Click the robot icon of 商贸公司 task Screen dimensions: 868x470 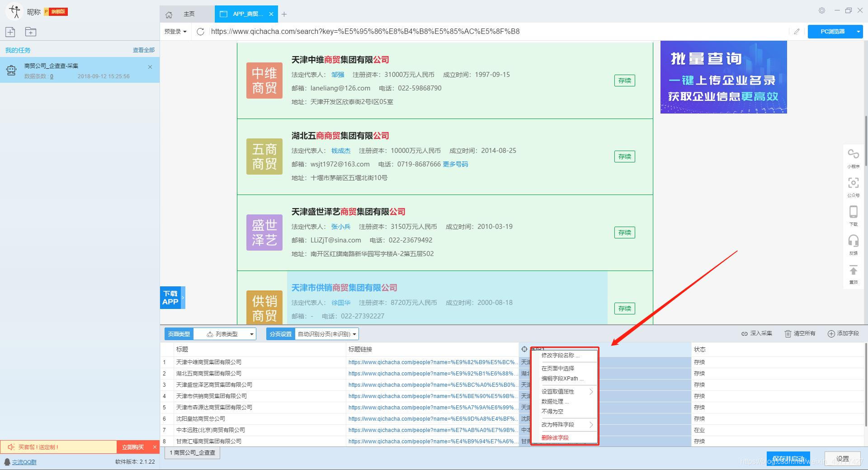pos(11,70)
